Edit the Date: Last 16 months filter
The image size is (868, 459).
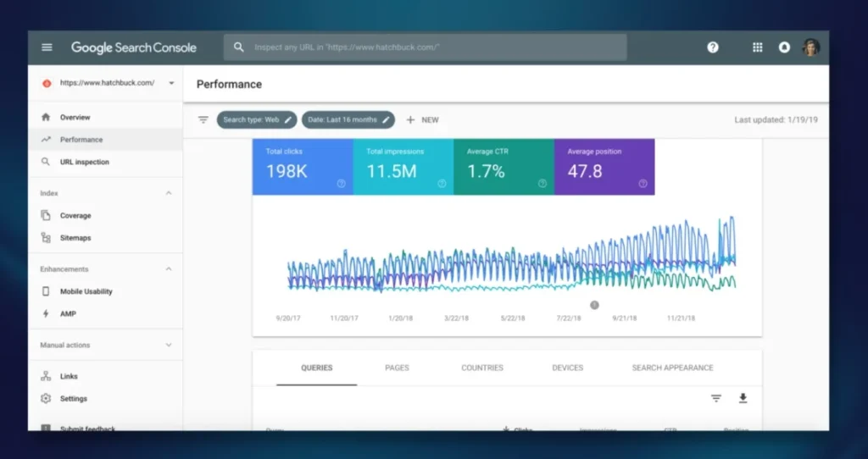(348, 120)
